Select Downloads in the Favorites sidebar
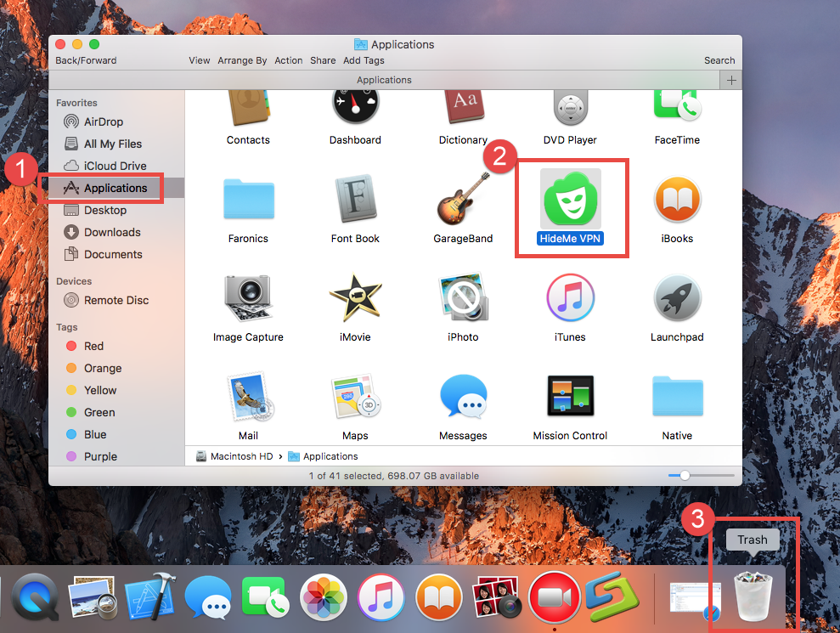The image size is (840, 633). (110, 232)
